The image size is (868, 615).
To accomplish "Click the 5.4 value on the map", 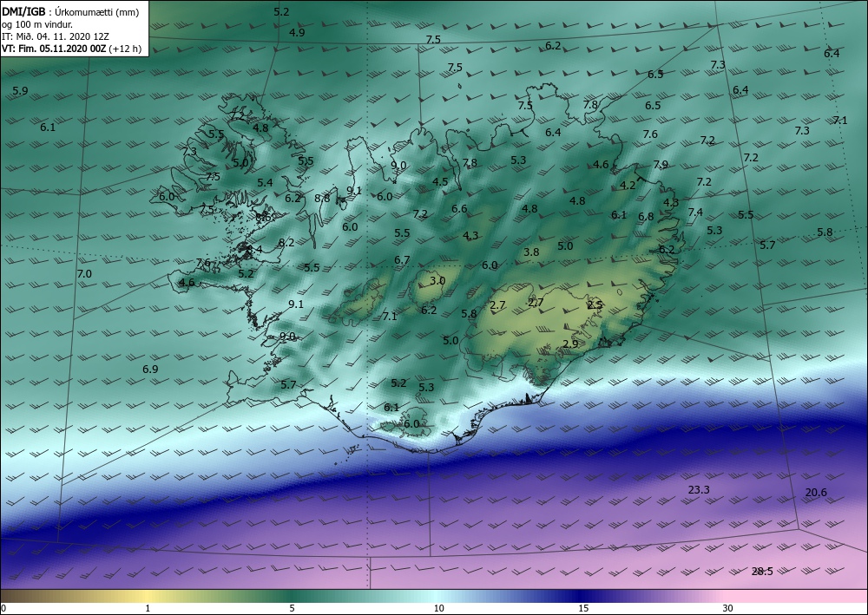I will pyautogui.click(x=265, y=182).
